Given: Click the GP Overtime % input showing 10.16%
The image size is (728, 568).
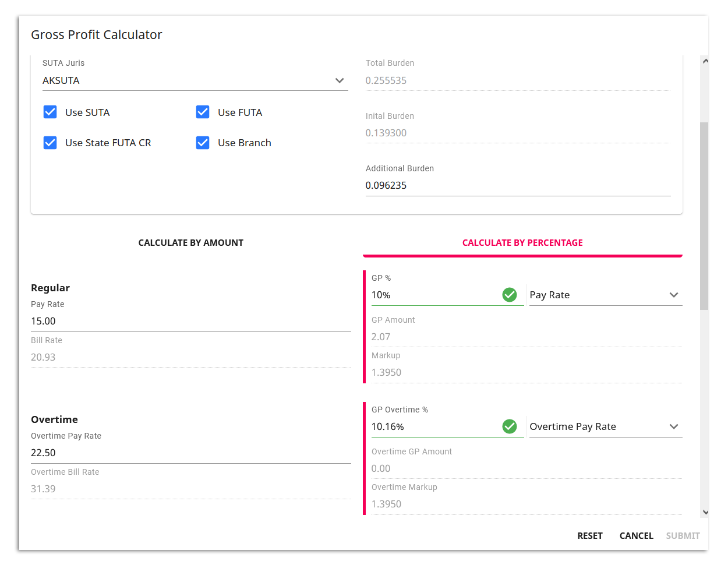Looking at the screenshot, I should click(435, 426).
